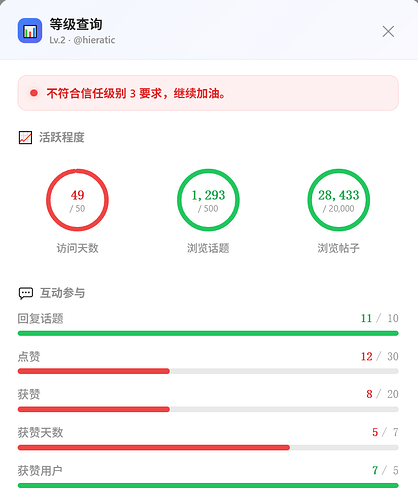The image size is (418, 500).
Task: Click the 互动参与 speech bubble icon
Action: 26,293
